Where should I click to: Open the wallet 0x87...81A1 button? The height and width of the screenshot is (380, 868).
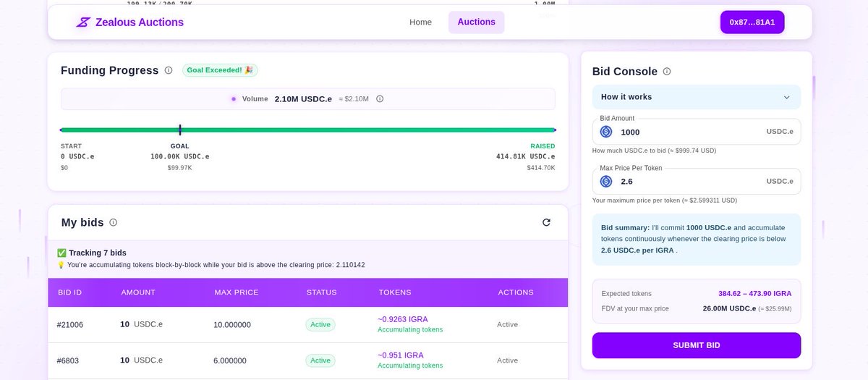pos(752,22)
